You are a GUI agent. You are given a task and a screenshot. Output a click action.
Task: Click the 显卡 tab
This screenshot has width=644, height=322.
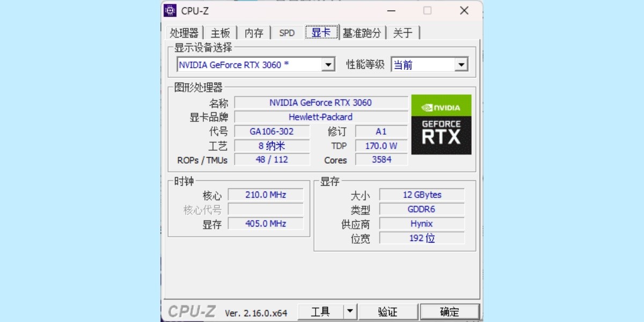click(321, 32)
